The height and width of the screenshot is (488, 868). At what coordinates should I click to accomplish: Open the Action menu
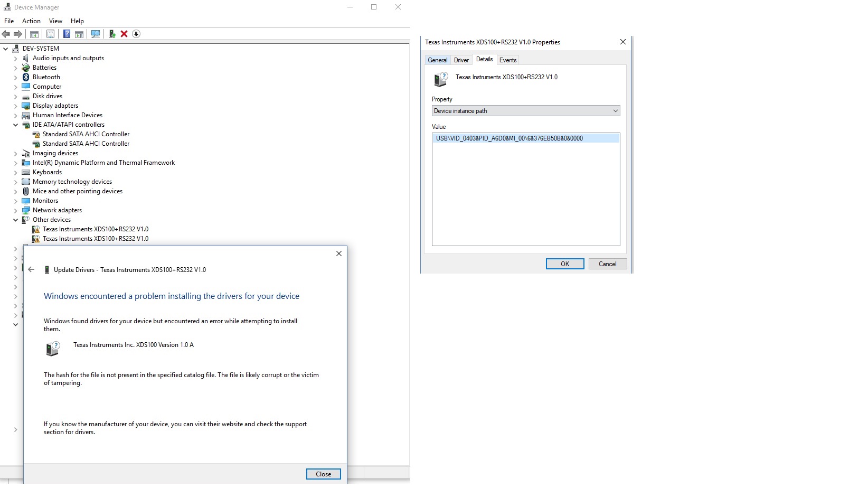31,21
